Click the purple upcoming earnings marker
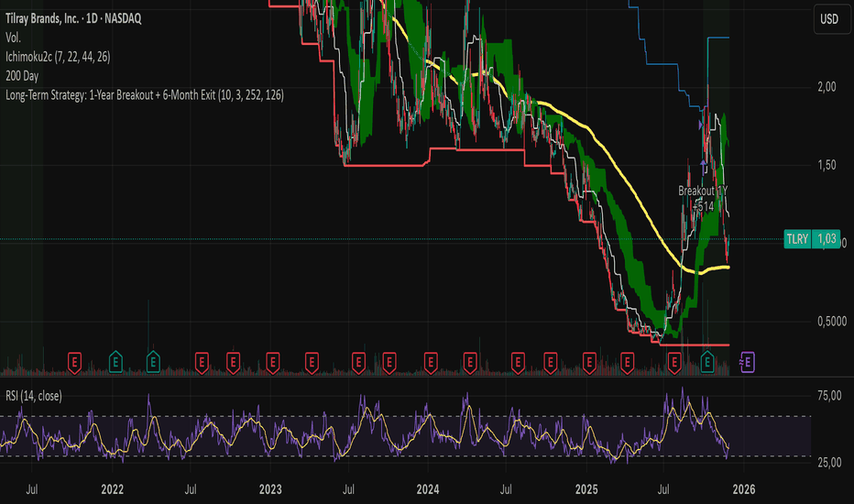The width and height of the screenshot is (854, 504). coord(749,363)
